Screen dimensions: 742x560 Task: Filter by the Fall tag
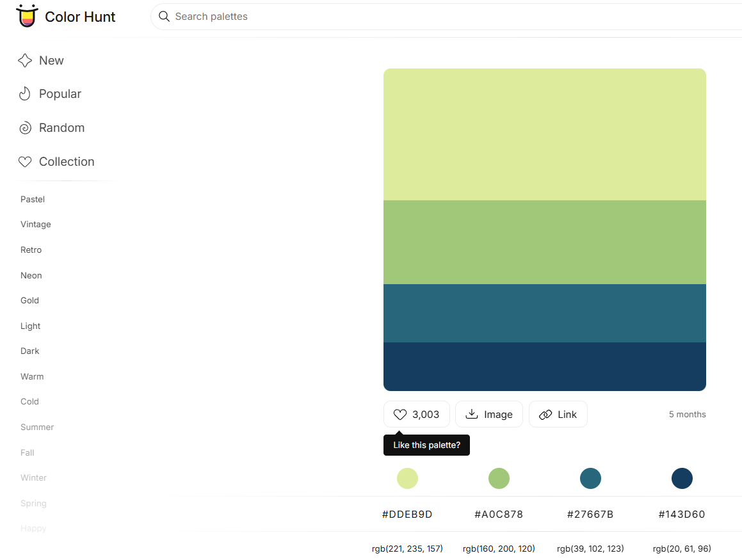click(x=28, y=452)
